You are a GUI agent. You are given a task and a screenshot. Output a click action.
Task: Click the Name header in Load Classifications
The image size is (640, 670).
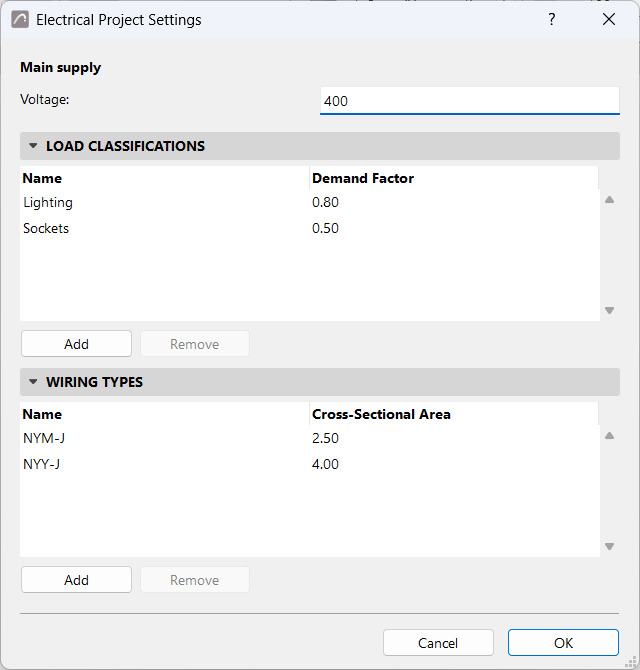point(164,178)
